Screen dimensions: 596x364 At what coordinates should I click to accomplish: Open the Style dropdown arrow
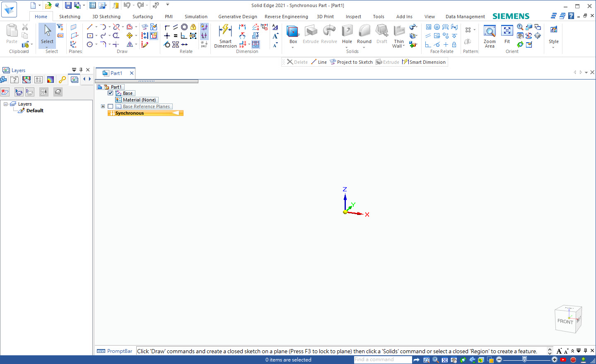coord(553,47)
